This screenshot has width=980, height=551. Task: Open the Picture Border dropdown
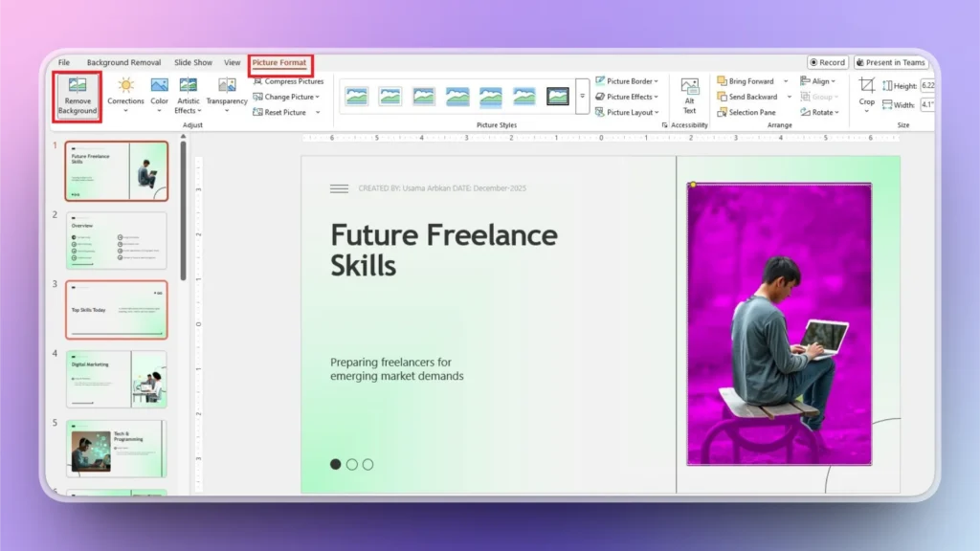(627, 80)
